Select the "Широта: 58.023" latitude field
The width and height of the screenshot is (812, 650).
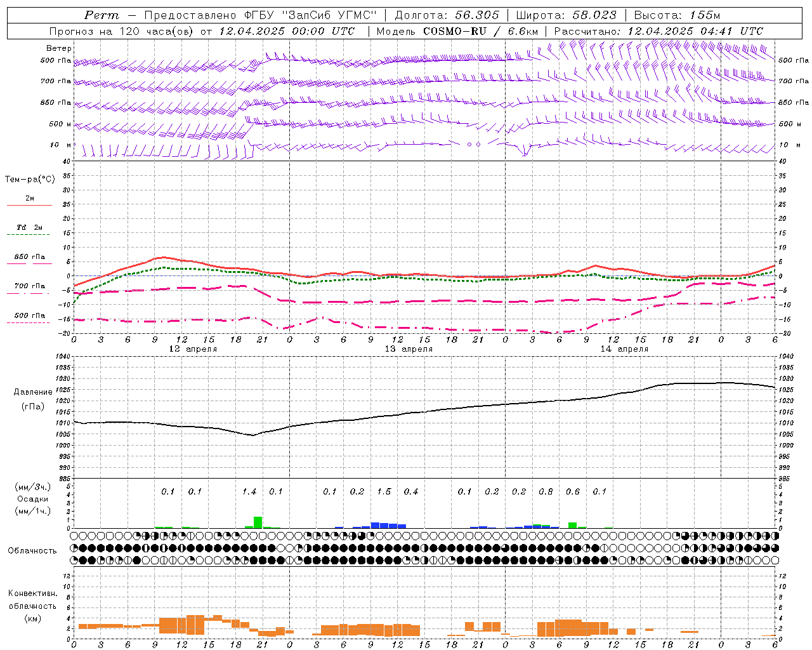(566, 15)
